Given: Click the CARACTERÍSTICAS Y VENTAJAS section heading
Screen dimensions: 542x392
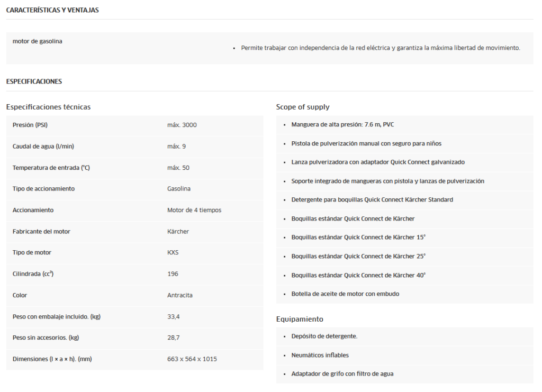Looking at the screenshot, I should click(52, 10).
